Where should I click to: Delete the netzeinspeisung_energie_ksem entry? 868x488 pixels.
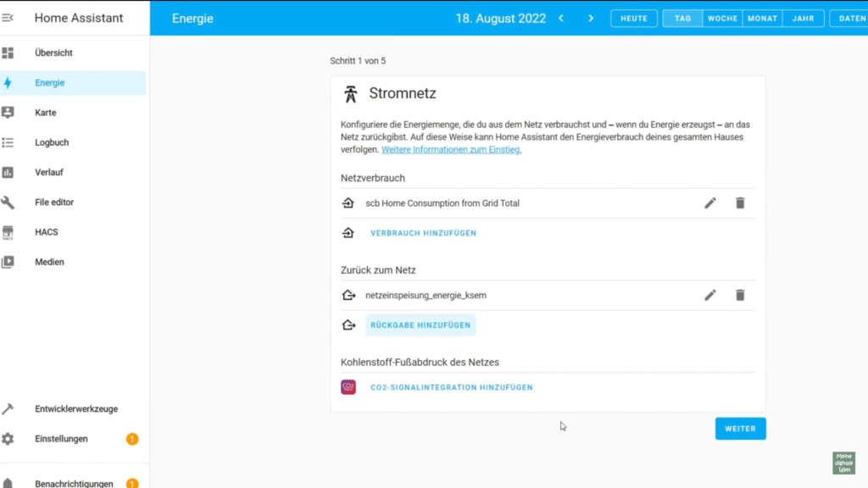coord(740,295)
